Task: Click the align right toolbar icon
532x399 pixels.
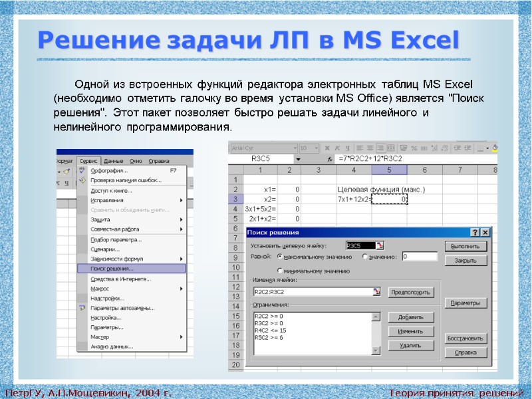Action: (380, 148)
